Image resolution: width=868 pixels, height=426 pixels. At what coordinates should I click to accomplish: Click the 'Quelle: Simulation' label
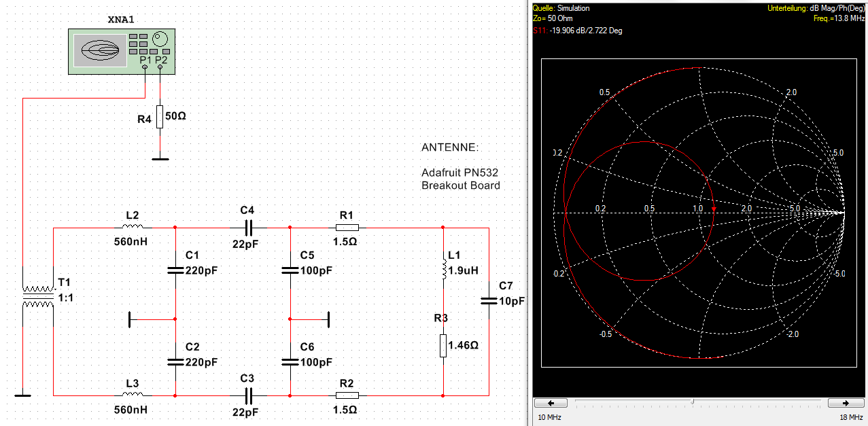tap(561, 8)
